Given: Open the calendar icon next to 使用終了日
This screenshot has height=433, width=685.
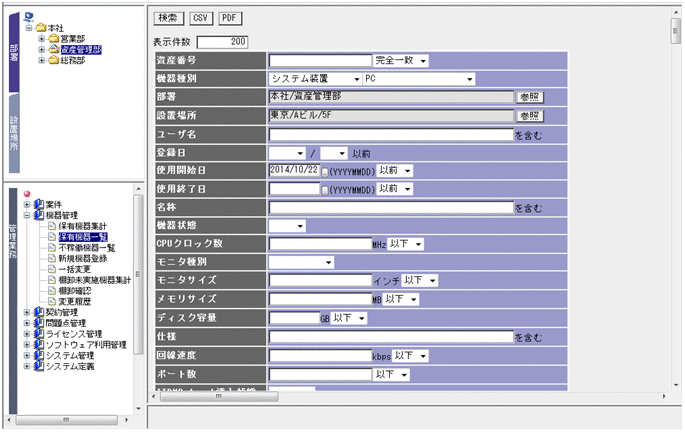Looking at the screenshot, I should click(325, 191).
